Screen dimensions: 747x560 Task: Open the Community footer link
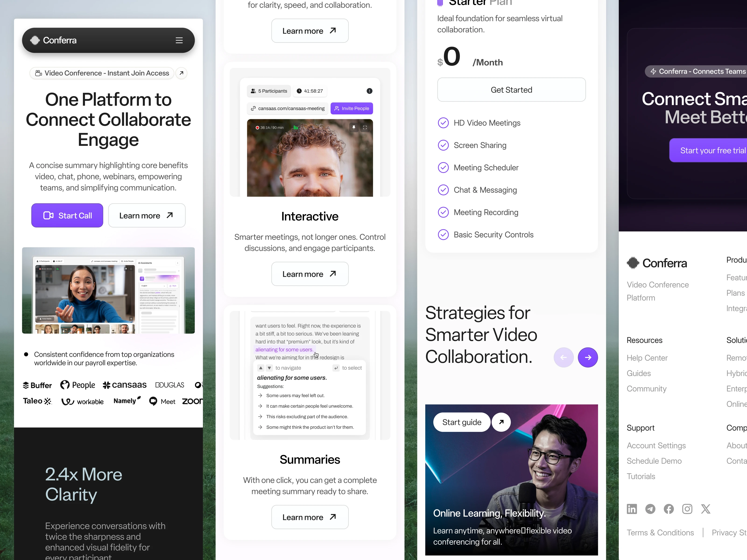(646, 388)
